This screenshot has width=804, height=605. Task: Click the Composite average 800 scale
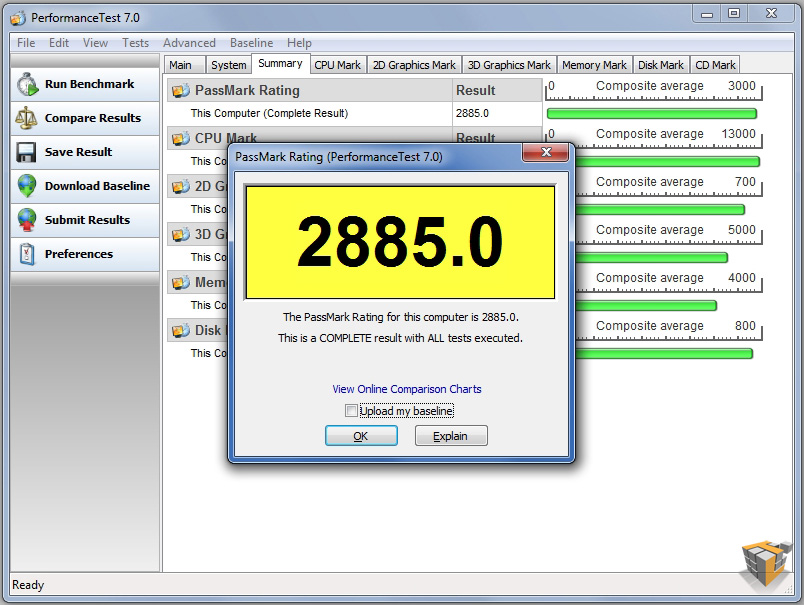click(x=669, y=329)
